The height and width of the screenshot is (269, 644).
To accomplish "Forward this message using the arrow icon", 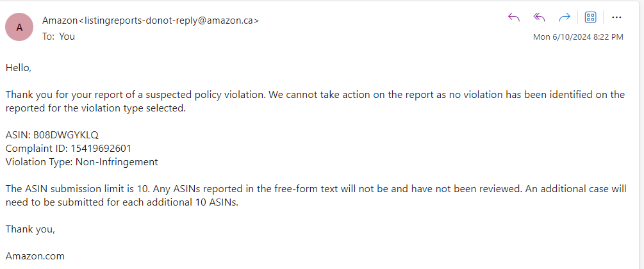I will 565,17.
